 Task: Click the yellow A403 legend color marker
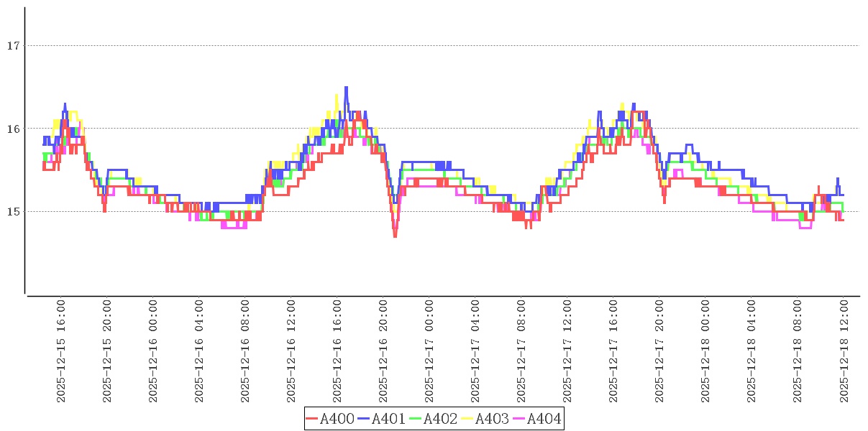[467, 419]
